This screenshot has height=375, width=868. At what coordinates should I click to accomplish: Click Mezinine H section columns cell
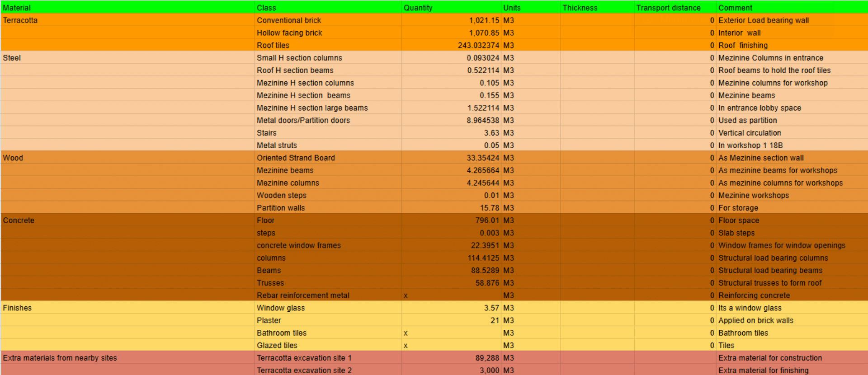[328, 83]
